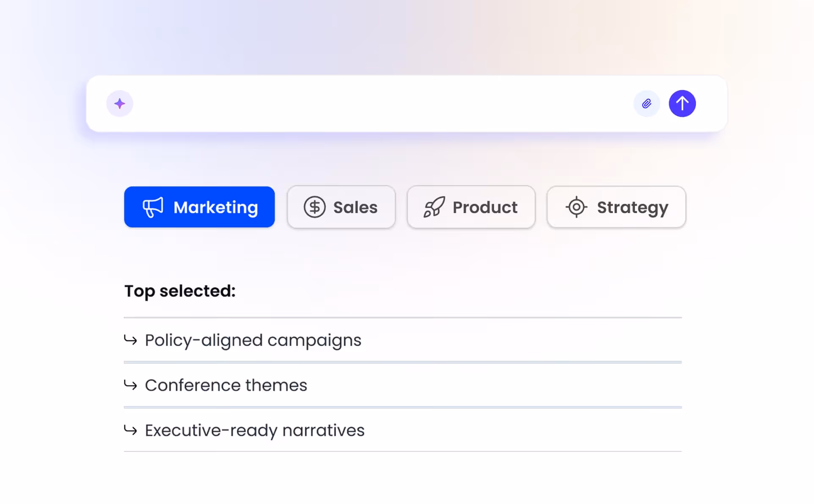Click the target crosshair icon on Strategy
Screen dimensions: 814x504
coord(576,207)
